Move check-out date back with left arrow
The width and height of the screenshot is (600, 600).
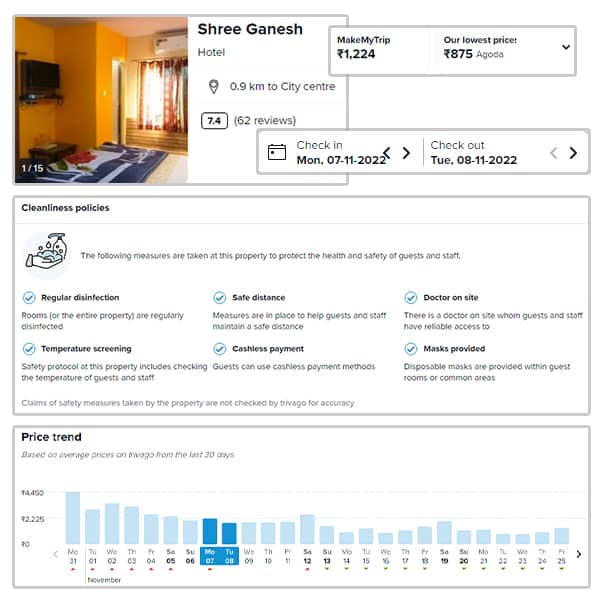553,153
